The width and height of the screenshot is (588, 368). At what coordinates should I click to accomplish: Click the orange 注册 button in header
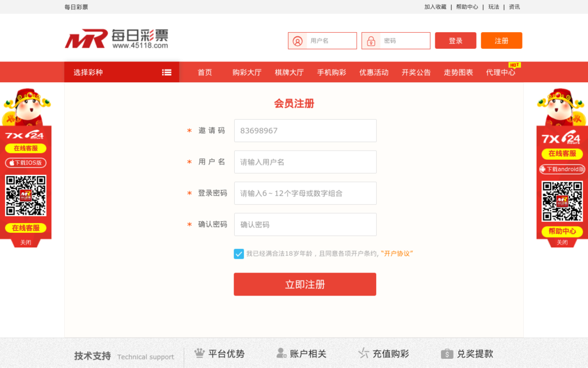501,41
